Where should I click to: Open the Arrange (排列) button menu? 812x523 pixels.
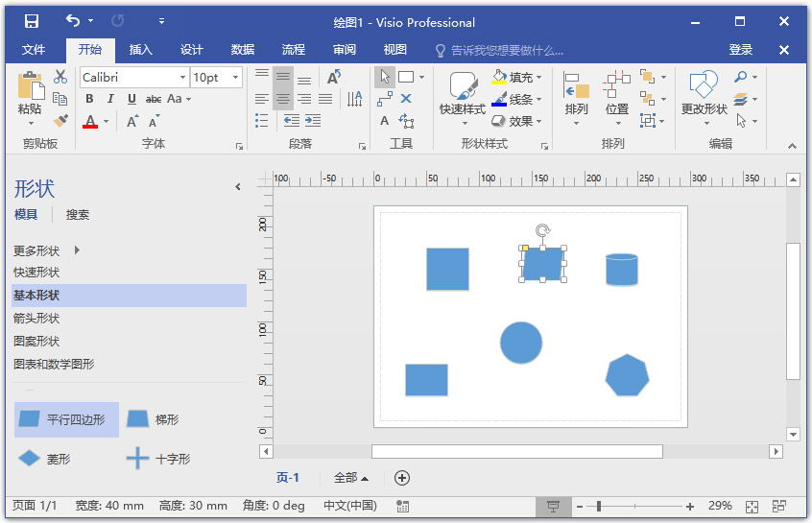[x=577, y=99]
